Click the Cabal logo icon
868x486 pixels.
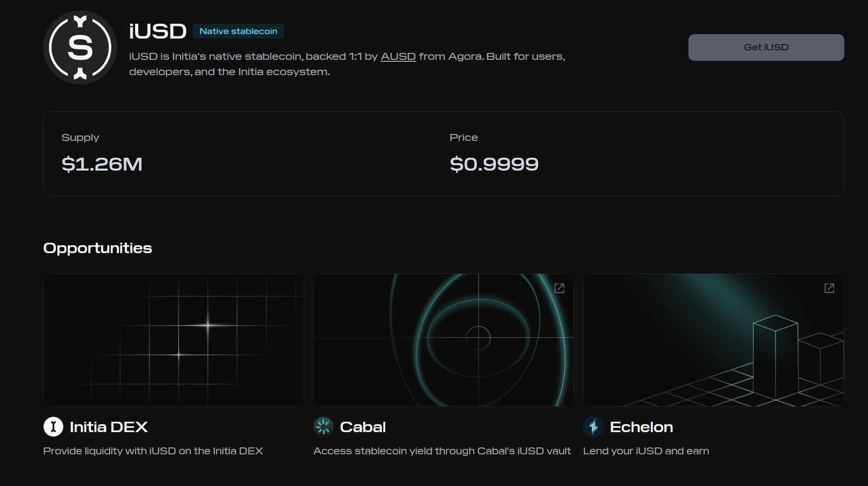[x=323, y=427]
